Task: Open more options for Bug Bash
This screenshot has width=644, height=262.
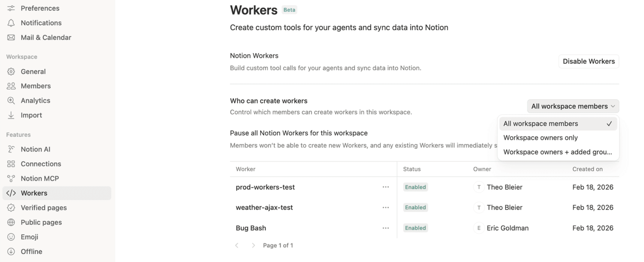Action: pos(386,228)
